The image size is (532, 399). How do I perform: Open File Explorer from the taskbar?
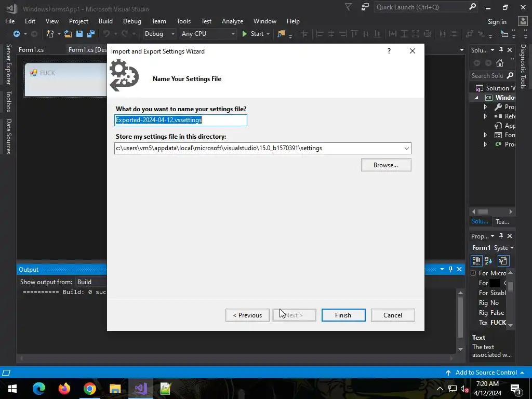tap(115, 389)
